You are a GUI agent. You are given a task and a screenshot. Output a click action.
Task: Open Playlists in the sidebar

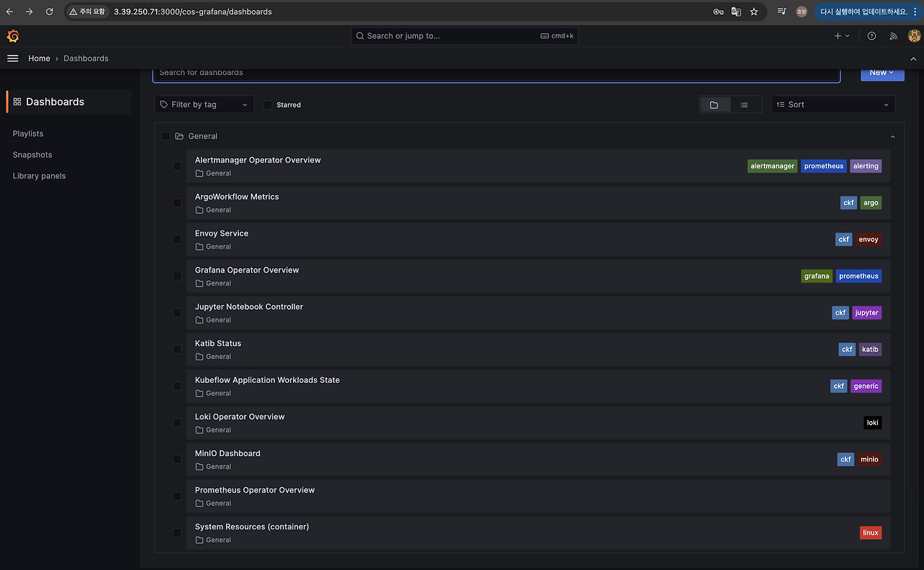pyautogui.click(x=28, y=134)
